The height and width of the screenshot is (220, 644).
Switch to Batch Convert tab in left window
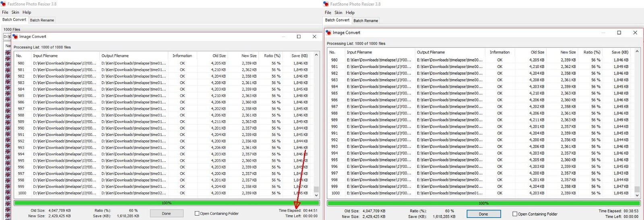(14, 19)
